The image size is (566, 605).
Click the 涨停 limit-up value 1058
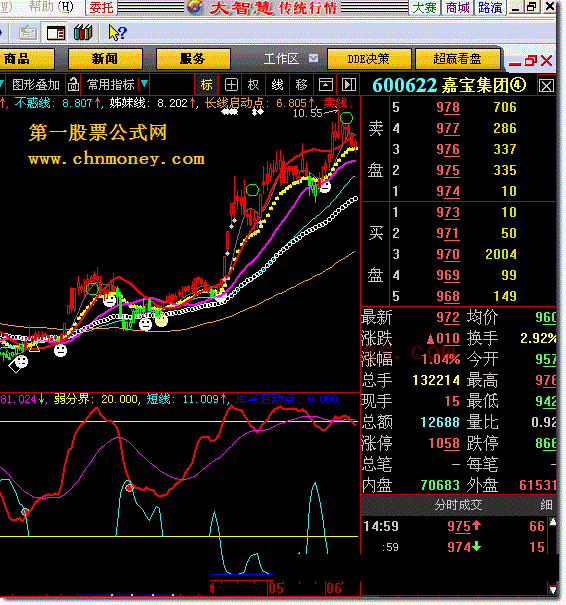click(x=444, y=443)
